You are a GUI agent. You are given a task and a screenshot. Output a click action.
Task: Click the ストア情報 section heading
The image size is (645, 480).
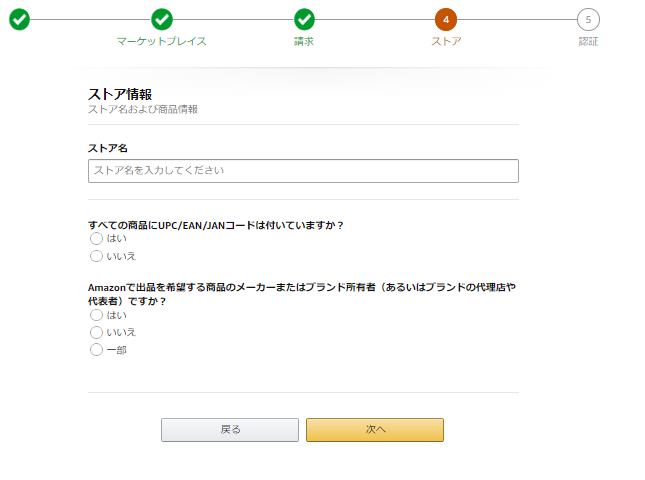120,94
